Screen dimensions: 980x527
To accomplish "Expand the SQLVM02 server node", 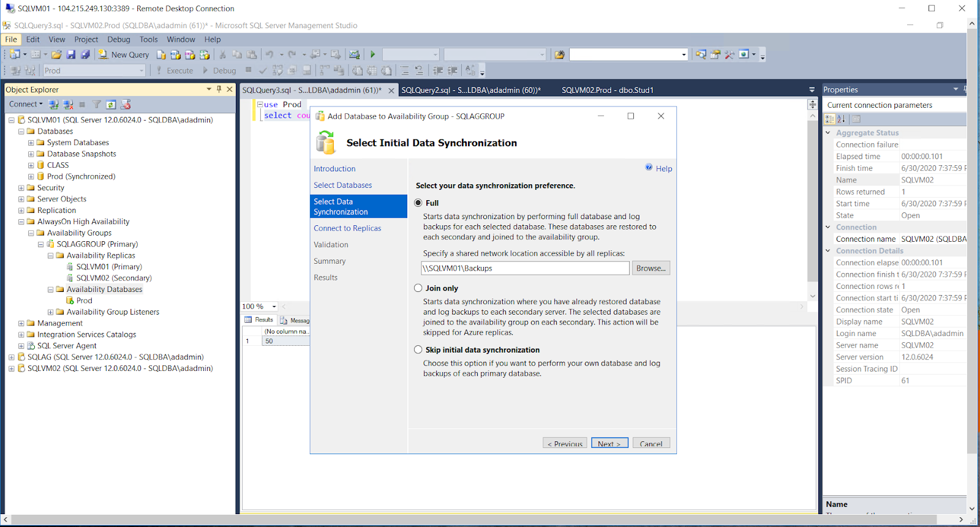I will pyautogui.click(x=11, y=368).
